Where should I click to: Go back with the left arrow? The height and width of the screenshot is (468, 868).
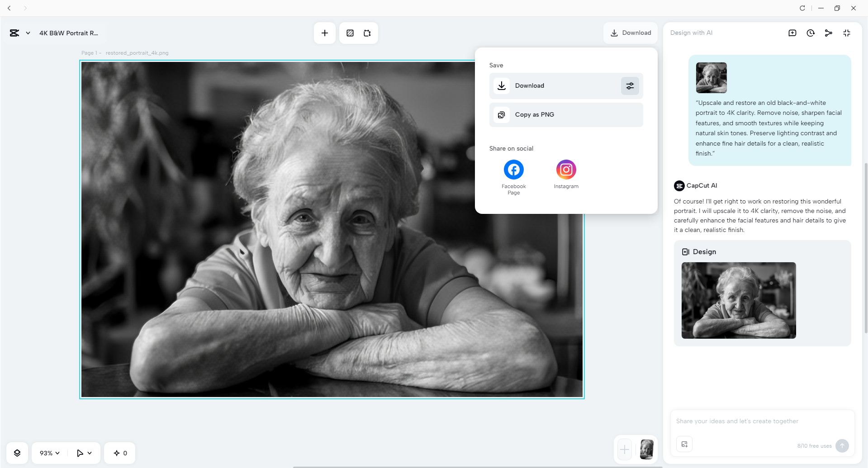(9, 8)
